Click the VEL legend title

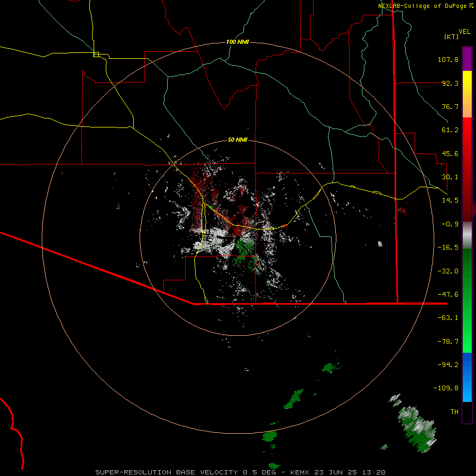click(x=464, y=32)
